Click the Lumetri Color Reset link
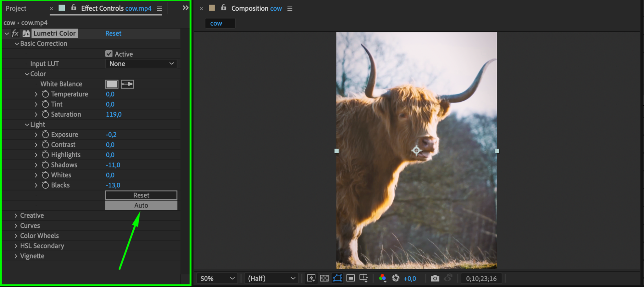 pos(113,33)
